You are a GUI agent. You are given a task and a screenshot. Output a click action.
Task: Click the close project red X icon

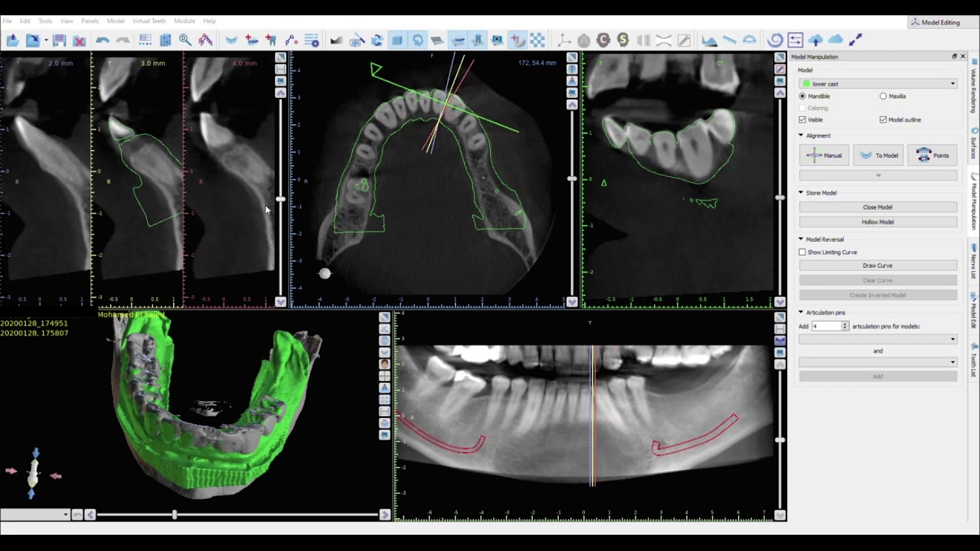pos(79,40)
